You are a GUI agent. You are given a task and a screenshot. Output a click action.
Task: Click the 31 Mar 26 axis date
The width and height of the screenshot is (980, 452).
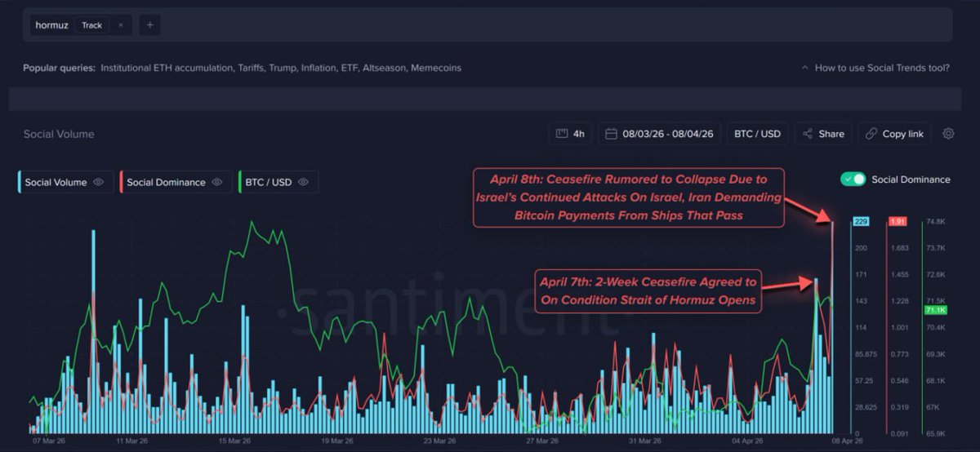tap(644, 441)
